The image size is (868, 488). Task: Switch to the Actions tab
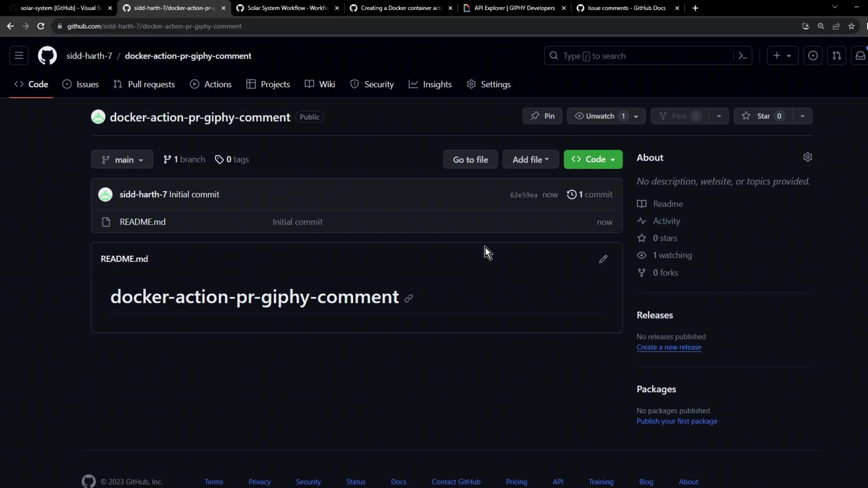click(211, 84)
